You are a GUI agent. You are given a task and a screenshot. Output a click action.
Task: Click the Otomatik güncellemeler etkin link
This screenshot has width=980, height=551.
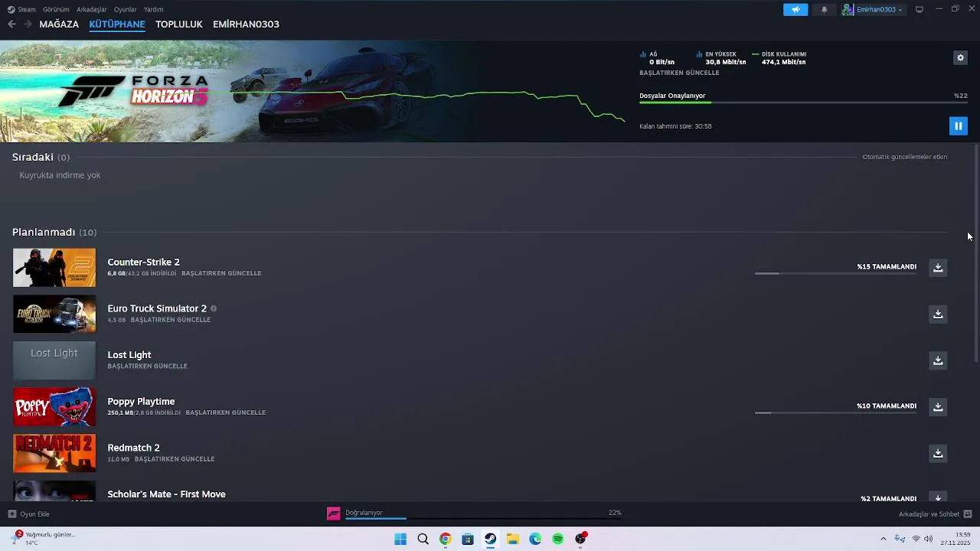click(x=905, y=157)
